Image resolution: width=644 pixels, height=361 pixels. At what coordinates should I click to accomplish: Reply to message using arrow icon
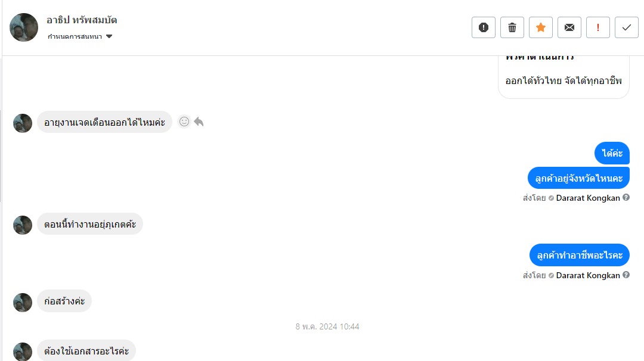coord(199,122)
